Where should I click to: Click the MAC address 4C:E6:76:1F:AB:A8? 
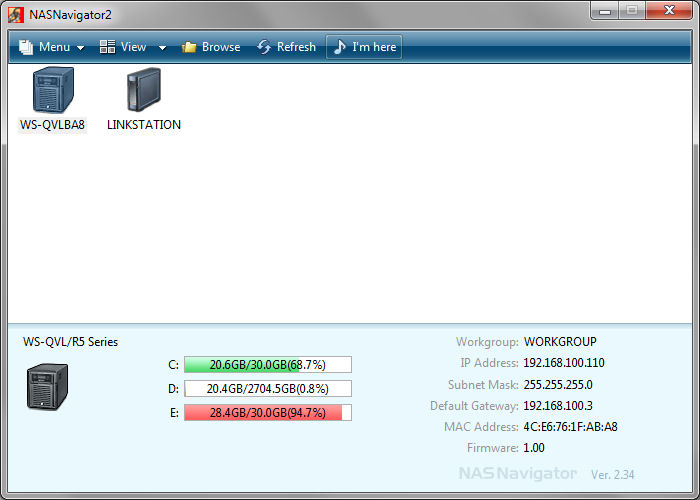point(571,427)
